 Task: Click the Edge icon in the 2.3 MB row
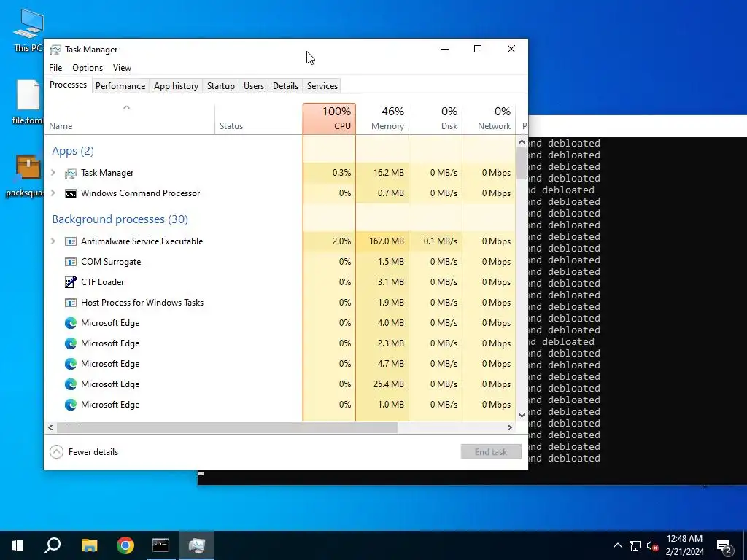pos(71,343)
